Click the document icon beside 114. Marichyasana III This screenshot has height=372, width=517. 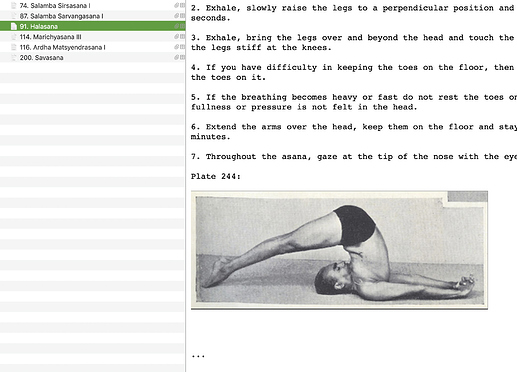[14, 37]
